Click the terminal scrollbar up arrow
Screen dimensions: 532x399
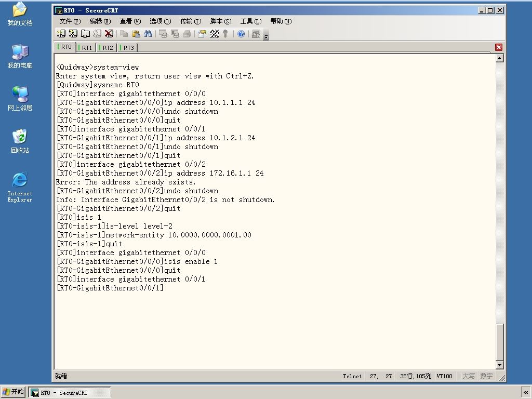(x=499, y=58)
